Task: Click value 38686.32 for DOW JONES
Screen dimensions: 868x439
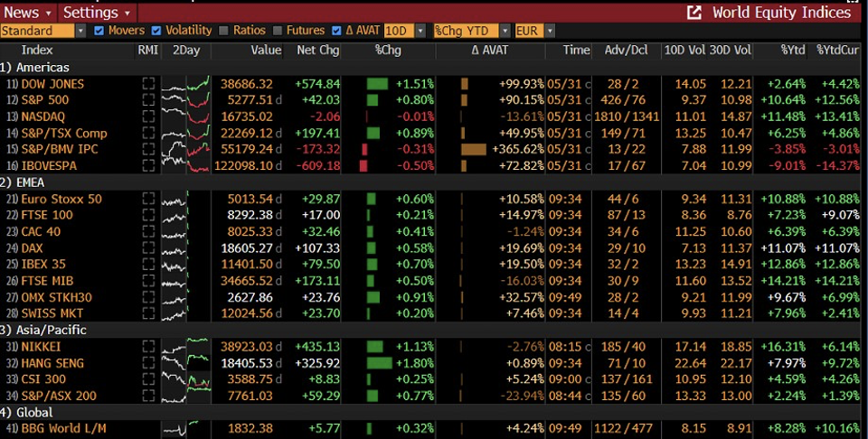Action: [246, 84]
